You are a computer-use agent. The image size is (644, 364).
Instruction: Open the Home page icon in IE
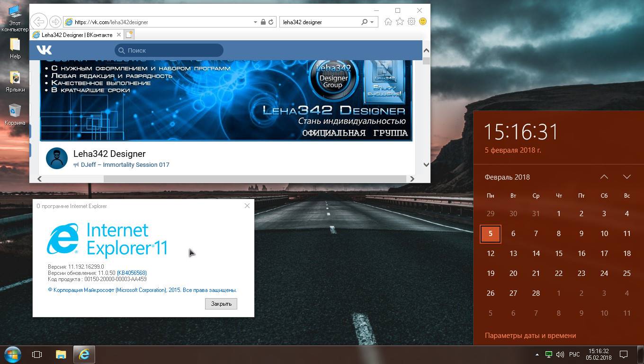pos(388,22)
